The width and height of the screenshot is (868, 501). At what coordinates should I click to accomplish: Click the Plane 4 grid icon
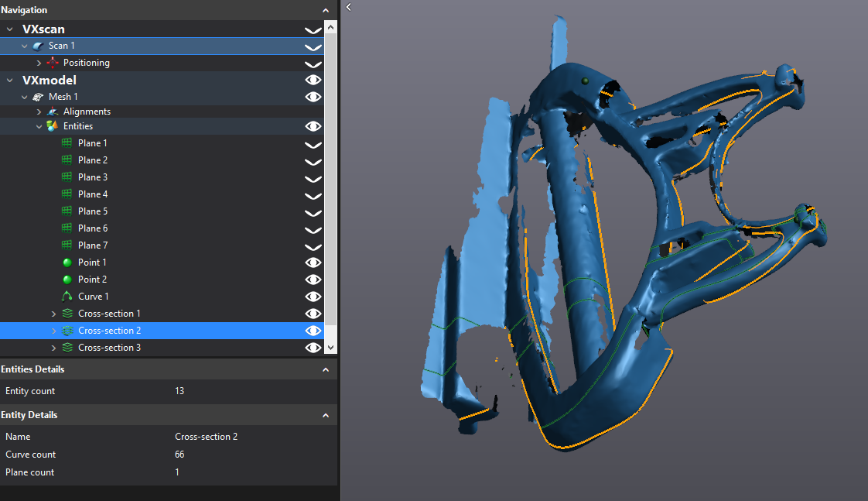click(67, 194)
